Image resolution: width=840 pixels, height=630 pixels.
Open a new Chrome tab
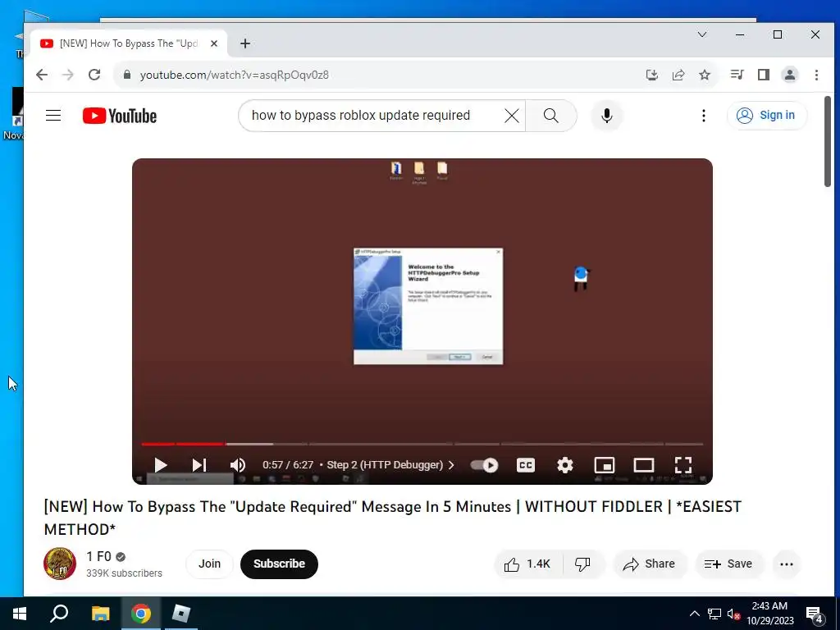(244, 43)
